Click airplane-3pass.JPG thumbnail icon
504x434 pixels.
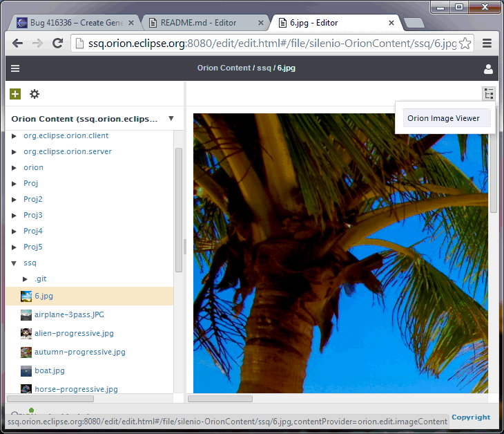tap(26, 315)
